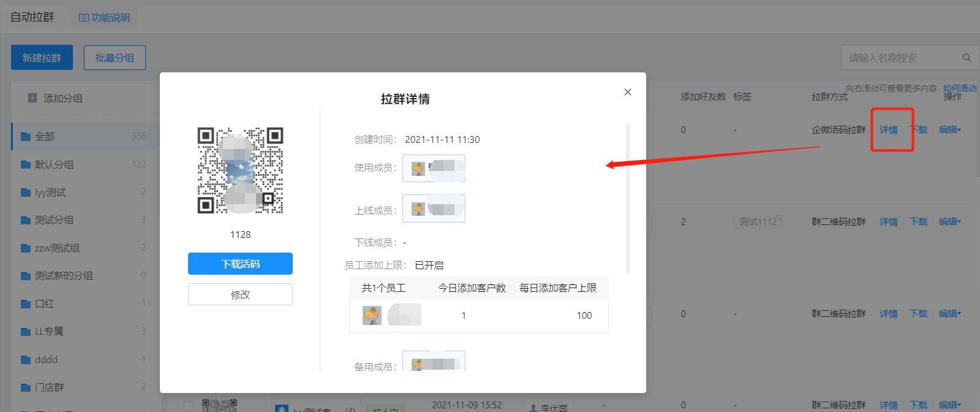Viewport: 980px width, 412px height.
Task: Select the lyy测试 group folder
Action: click(x=85, y=192)
